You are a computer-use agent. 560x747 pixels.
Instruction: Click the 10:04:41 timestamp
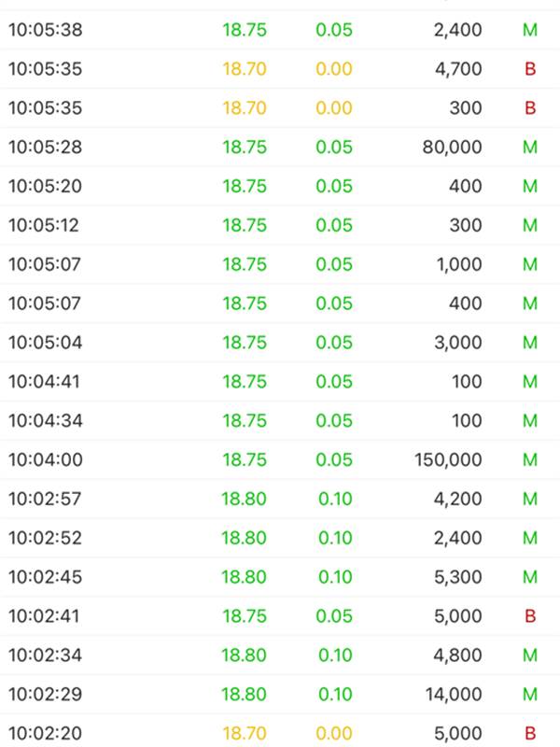[x=44, y=382]
